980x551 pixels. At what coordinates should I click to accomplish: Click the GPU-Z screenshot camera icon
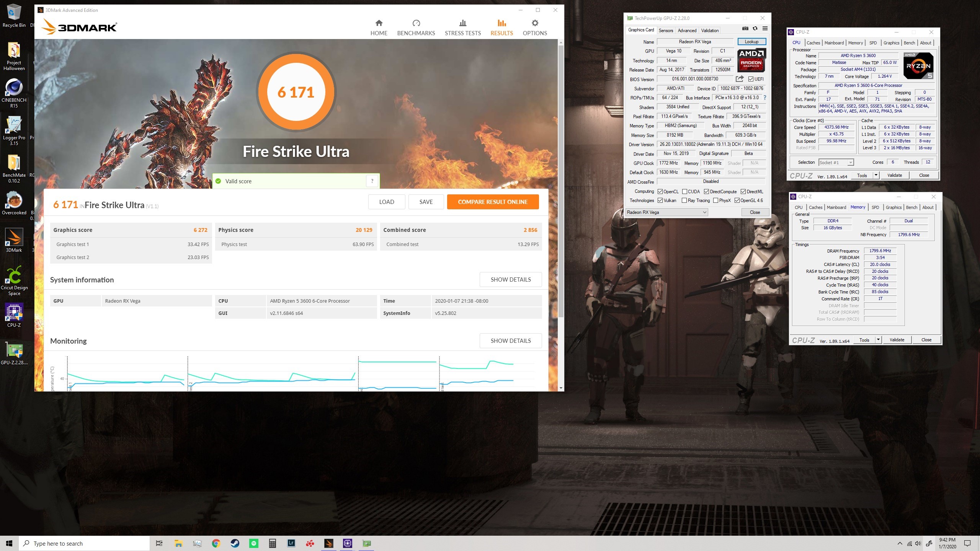[745, 29]
